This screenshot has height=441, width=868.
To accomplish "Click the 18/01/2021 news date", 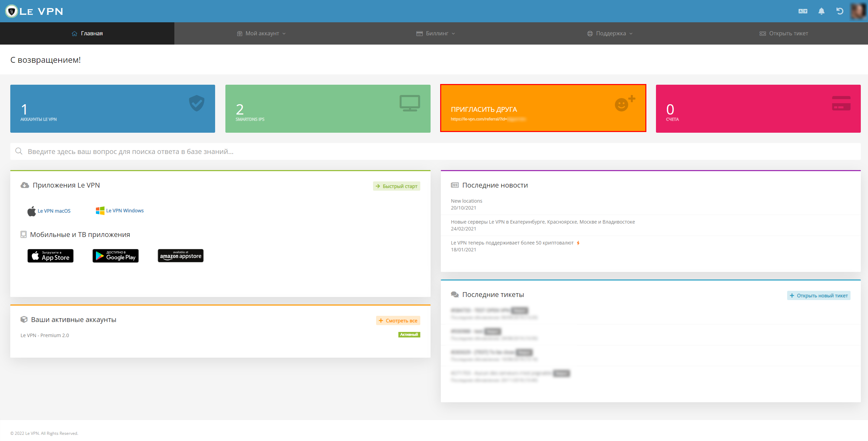I will coord(463,250).
